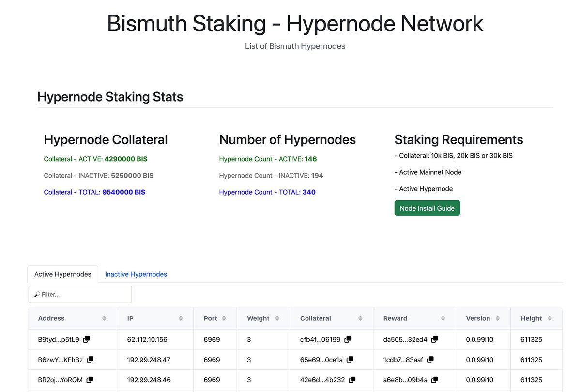The width and height of the screenshot is (581, 392).
Task: Select IP address 62.112.10.156
Action: (147, 340)
